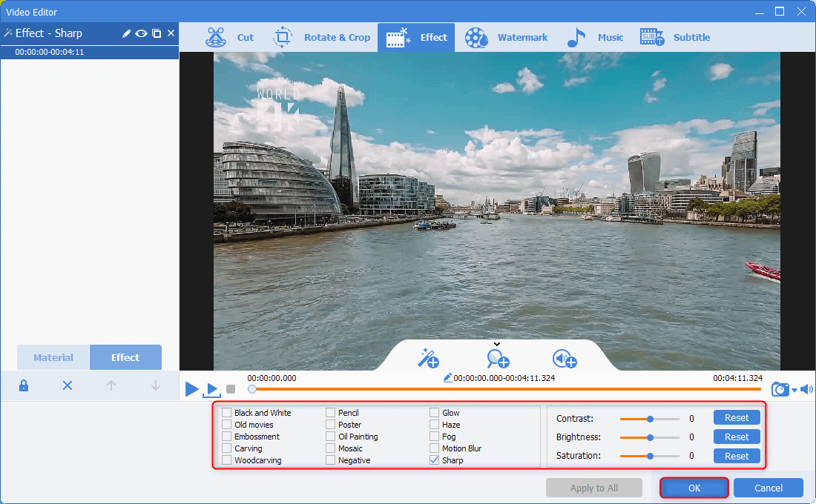
Task: Reset the Saturation value
Action: (x=737, y=456)
